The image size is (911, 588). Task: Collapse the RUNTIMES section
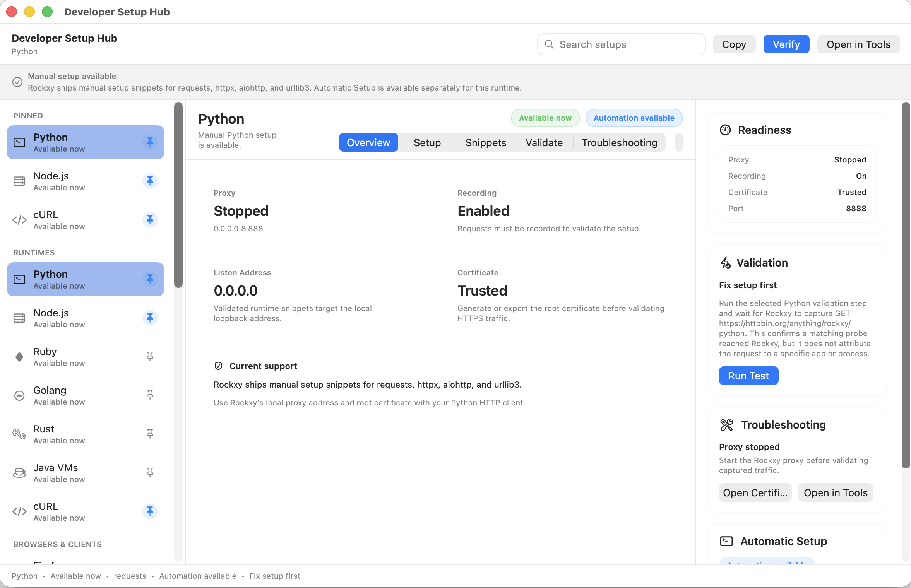tap(34, 252)
